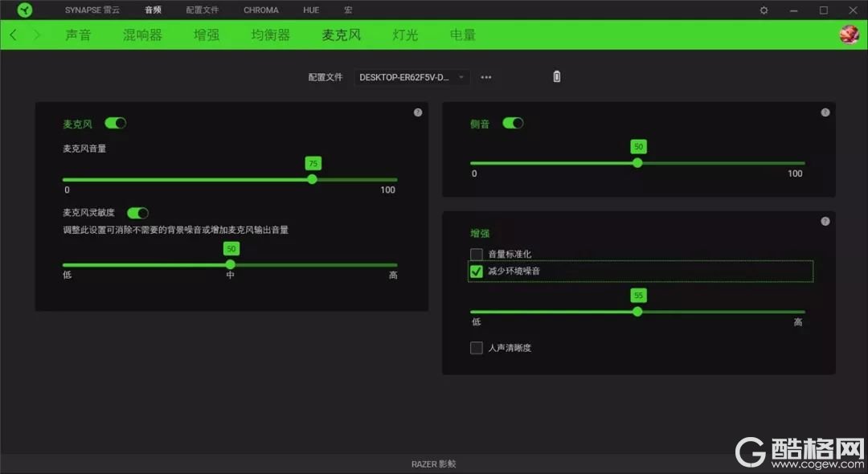Viewport: 868px width, 474px height.
Task: Maximize the Synapse window
Action: [824, 10]
